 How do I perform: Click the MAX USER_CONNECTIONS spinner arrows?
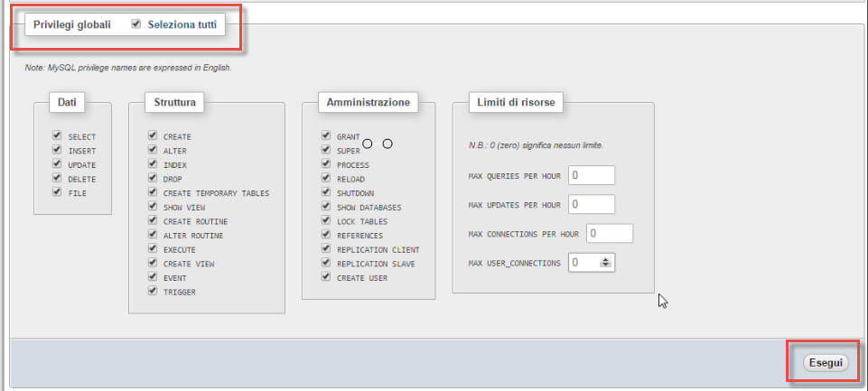coord(606,263)
